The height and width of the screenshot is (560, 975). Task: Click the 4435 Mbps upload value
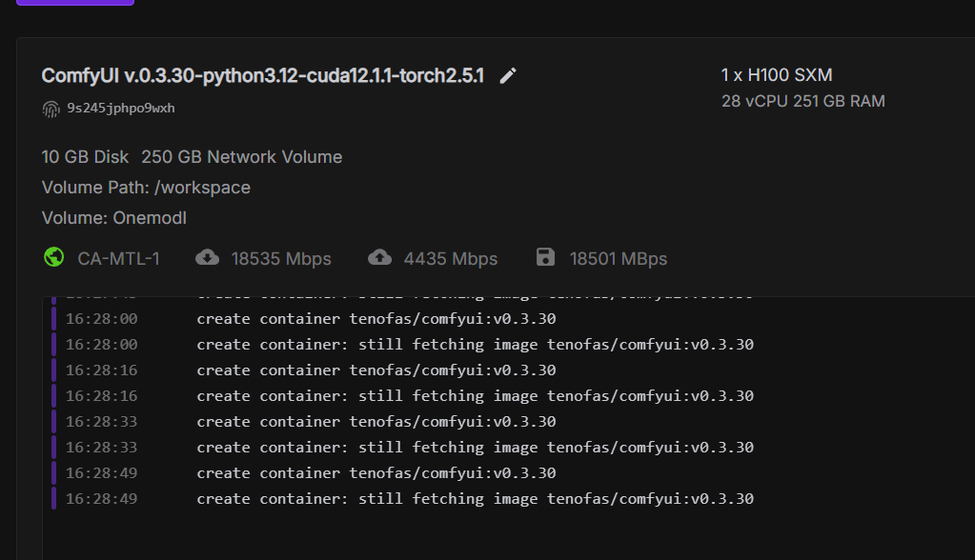pos(450,259)
